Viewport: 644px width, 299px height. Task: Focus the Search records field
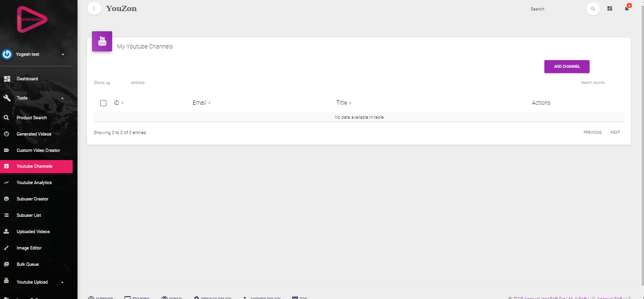point(602,83)
